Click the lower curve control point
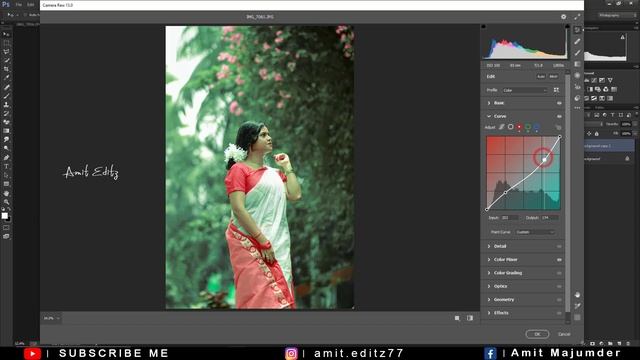This screenshot has width=640, height=360. 505,192
